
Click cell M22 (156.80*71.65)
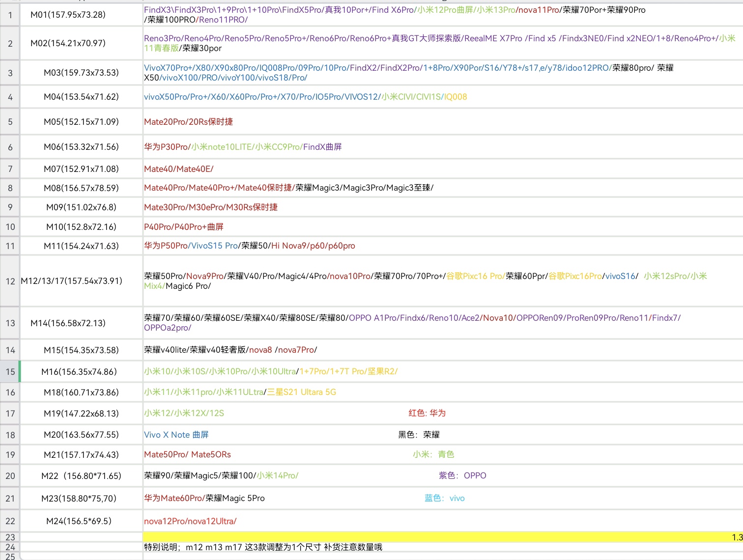81,476
